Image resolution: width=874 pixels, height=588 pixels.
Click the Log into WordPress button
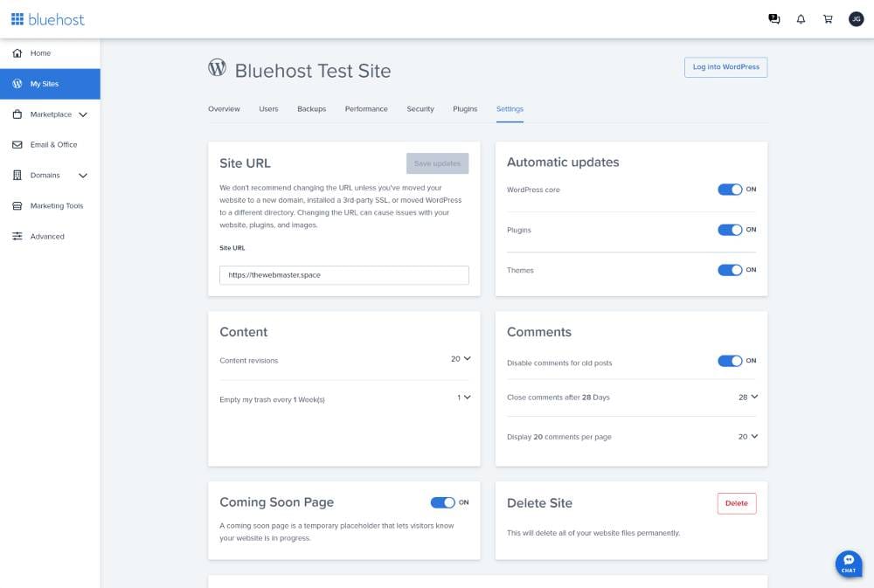pos(725,66)
